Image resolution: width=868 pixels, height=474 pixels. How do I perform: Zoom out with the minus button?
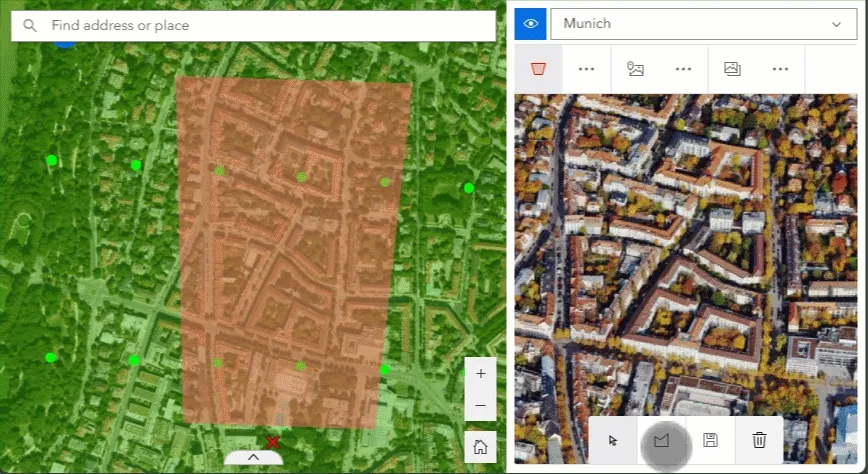pos(480,405)
